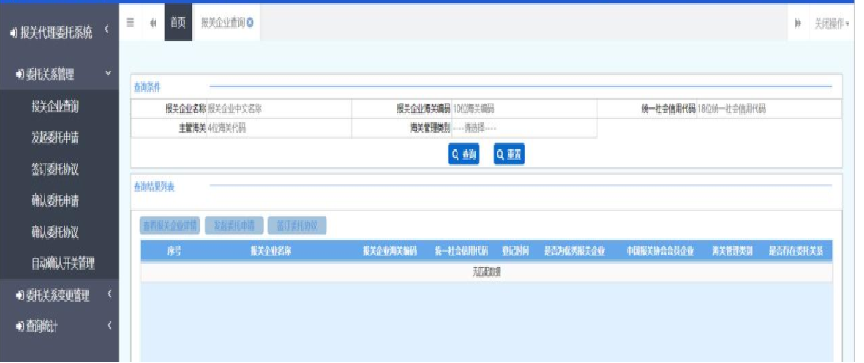Close the 报关企业查询 tab

coord(250,23)
